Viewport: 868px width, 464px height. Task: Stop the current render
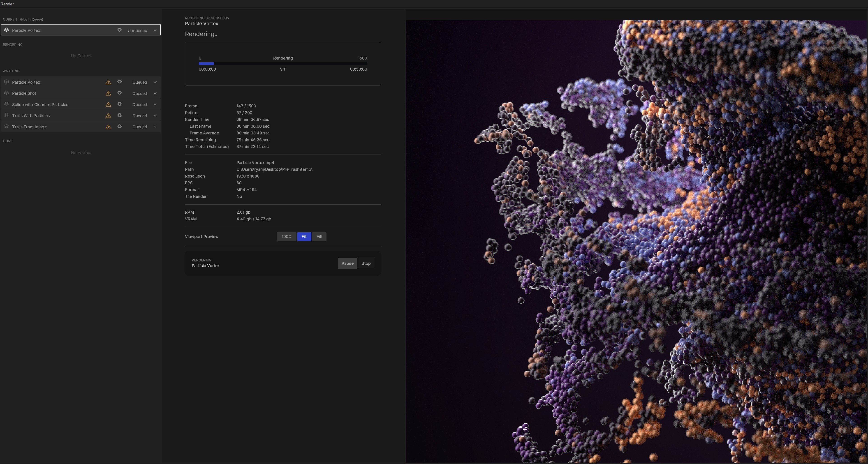[x=366, y=263]
